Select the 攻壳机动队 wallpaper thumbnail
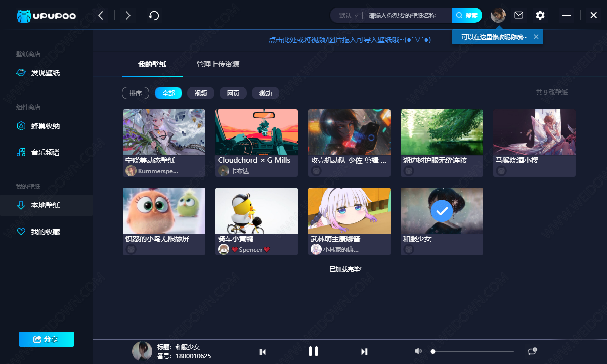607x364 pixels. tap(349, 132)
